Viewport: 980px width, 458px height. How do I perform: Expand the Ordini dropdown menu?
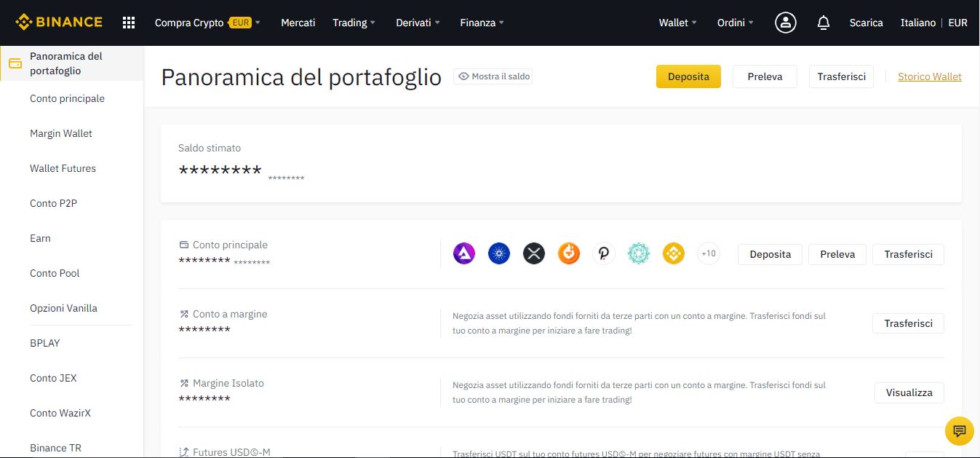click(736, 23)
